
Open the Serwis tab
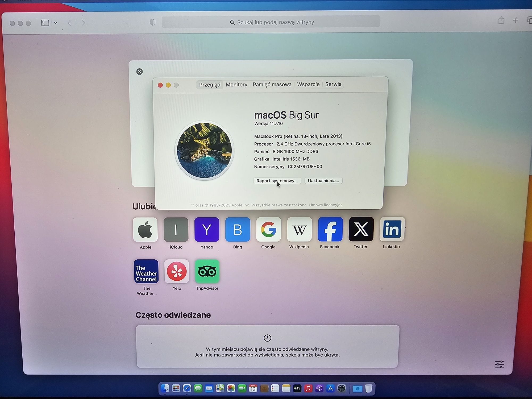pos(333,84)
